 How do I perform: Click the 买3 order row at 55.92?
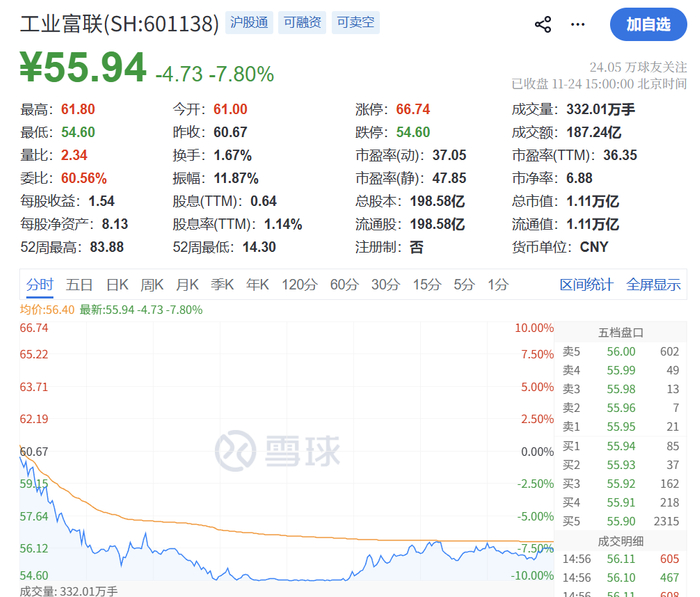621,484
